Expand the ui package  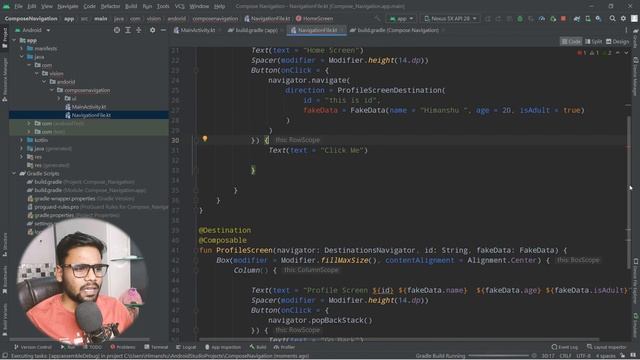[59, 98]
